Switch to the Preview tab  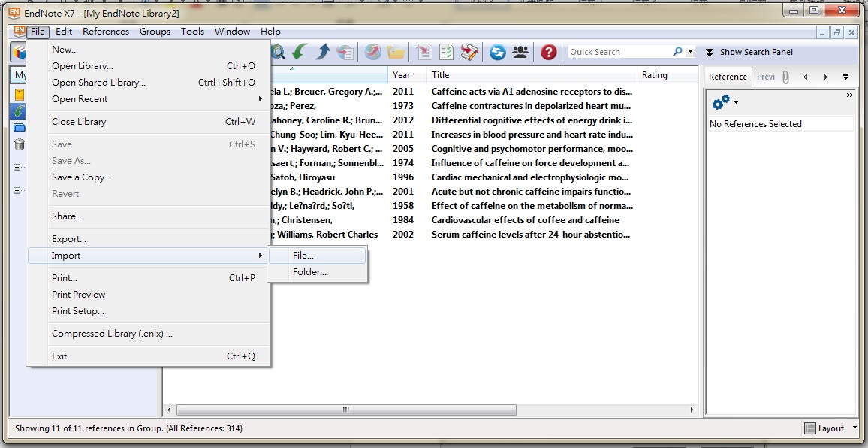[766, 77]
